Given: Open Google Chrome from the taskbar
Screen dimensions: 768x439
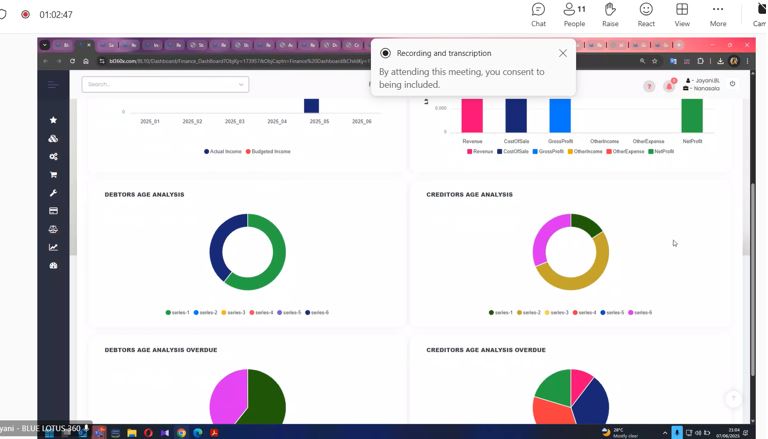Looking at the screenshot, I should pyautogui.click(x=181, y=433).
